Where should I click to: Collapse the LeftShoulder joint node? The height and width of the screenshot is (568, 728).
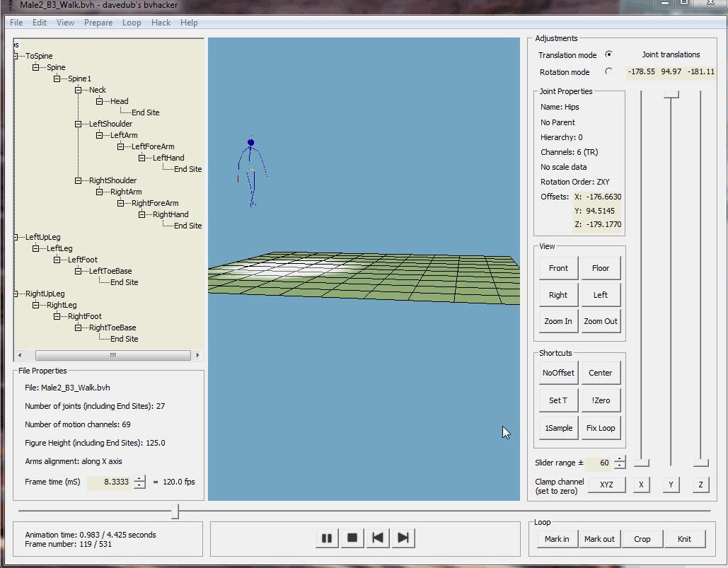click(x=79, y=124)
